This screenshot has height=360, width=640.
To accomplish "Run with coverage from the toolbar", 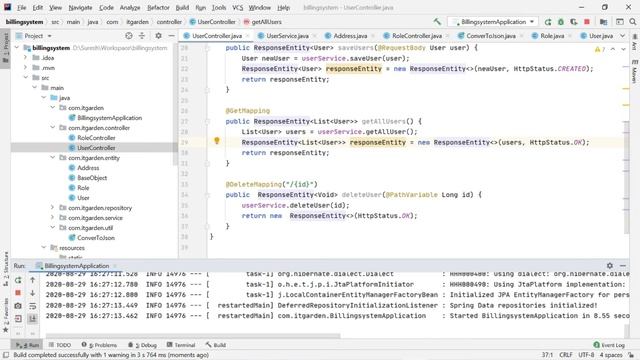I will pyautogui.click(x=574, y=22).
